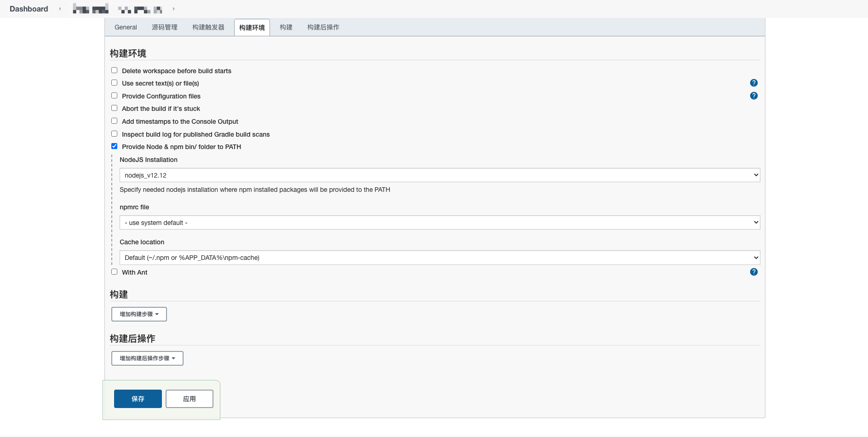The image size is (868, 437).
Task: Go to Dashboard breadcrumb link
Action: [29, 9]
